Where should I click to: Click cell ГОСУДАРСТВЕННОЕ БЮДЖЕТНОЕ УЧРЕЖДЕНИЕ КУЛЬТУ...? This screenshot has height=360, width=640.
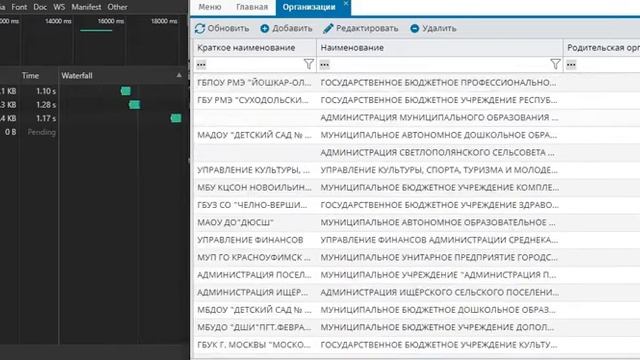coord(440,345)
